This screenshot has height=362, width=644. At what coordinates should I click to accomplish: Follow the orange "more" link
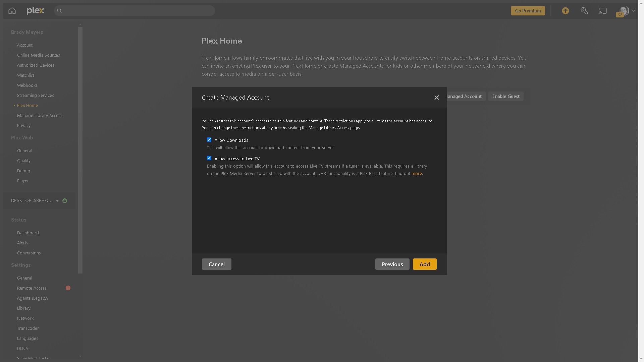click(x=417, y=173)
